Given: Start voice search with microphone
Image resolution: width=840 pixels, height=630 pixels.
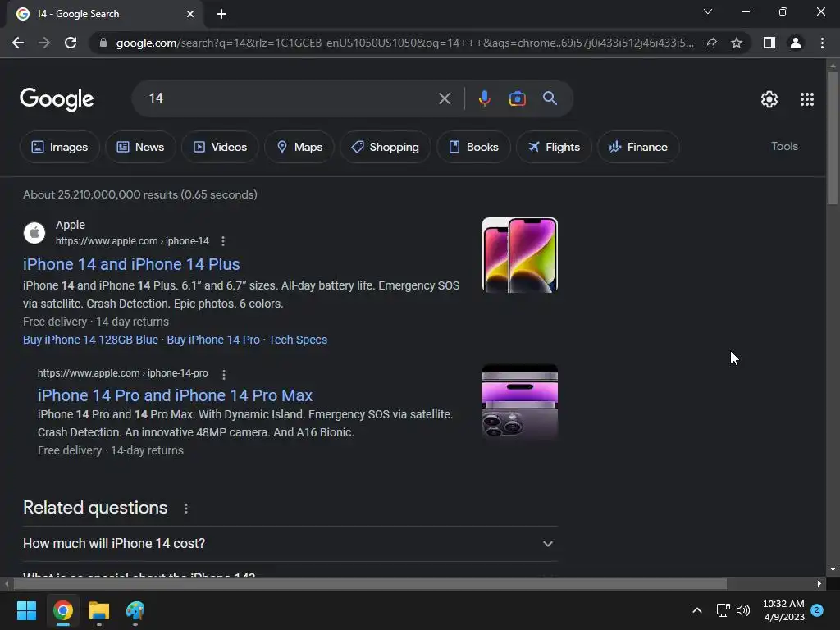Looking at the screenshot, I should pos(484,98).
